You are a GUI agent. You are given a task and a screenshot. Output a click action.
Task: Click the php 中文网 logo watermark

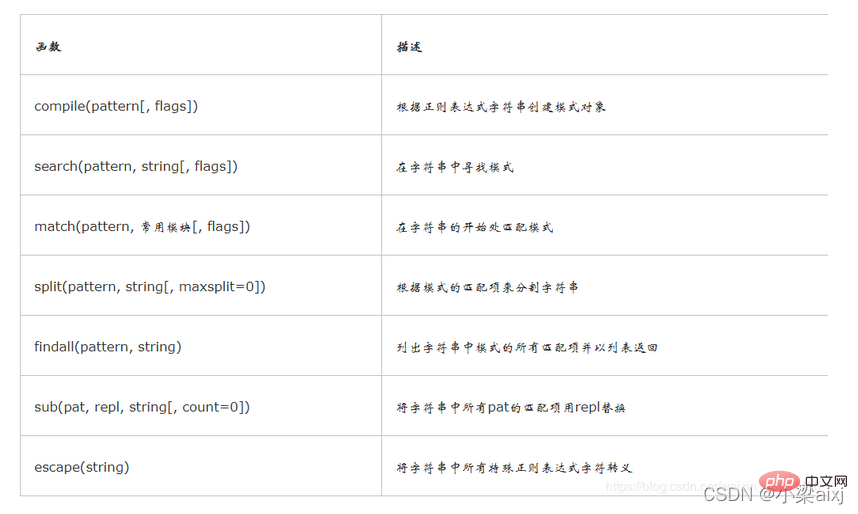pos(803,482)
